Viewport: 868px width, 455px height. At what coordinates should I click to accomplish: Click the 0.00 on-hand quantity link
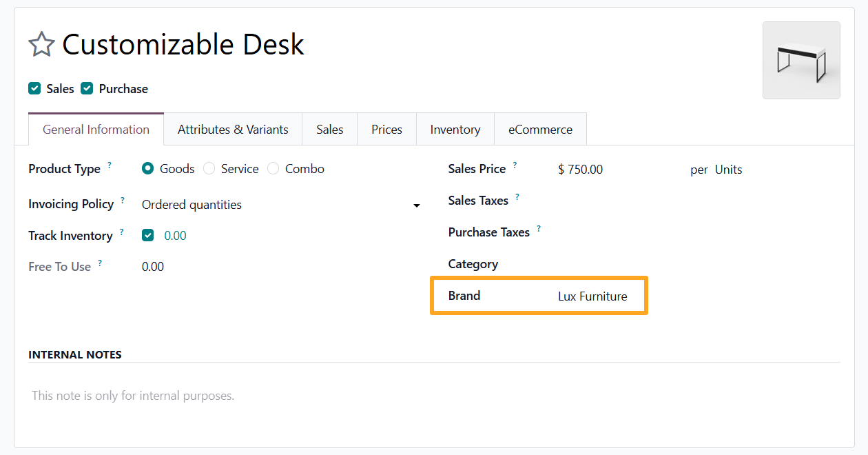point(175,236)
